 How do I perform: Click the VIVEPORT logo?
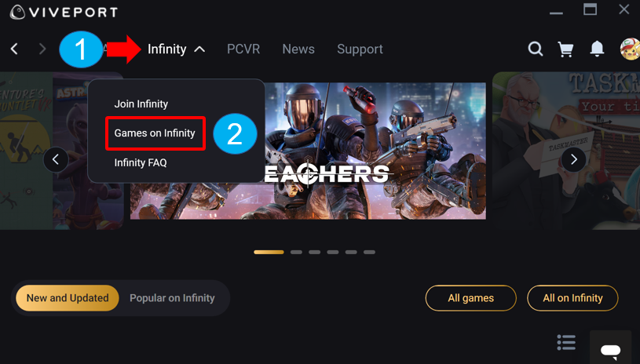[64, 12]
